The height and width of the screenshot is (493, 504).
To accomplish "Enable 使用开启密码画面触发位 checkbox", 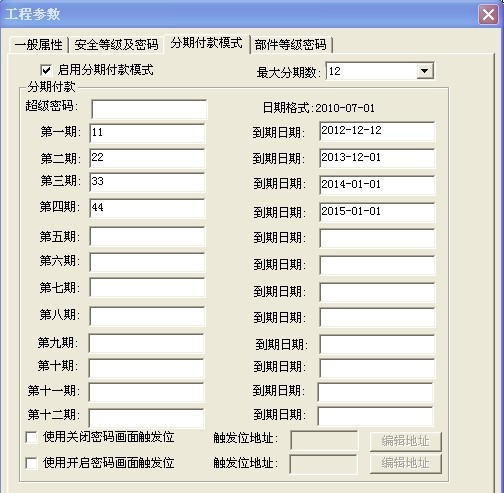I will [31, 463].
